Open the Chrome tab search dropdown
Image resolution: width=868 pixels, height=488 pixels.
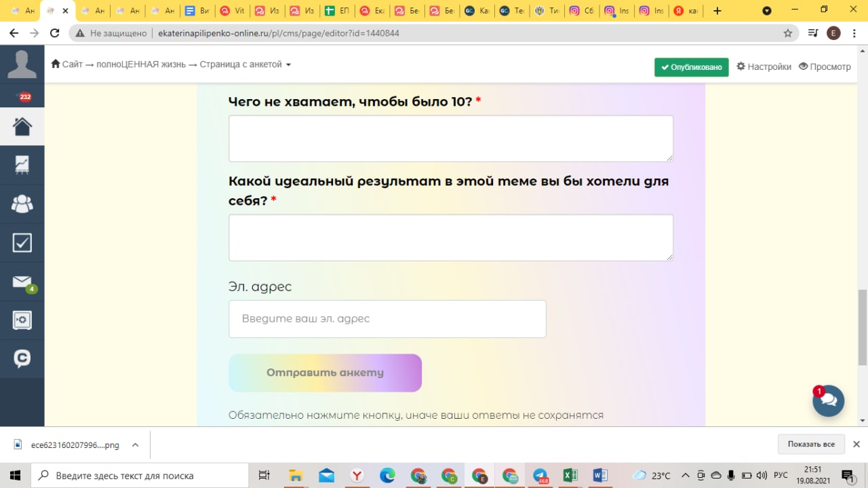767,11
